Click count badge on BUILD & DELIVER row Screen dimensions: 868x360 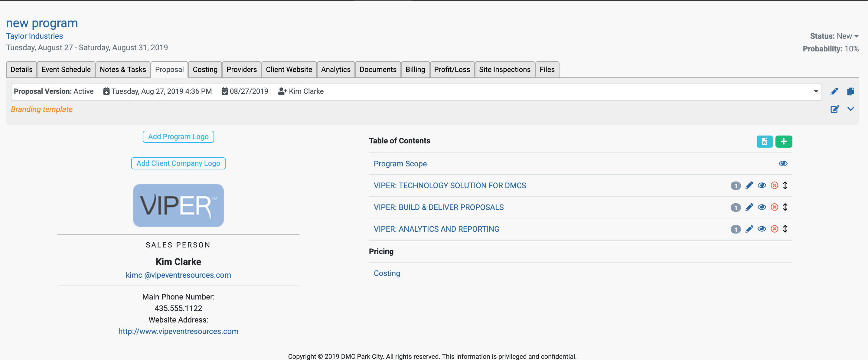click(x=736, y=208)
